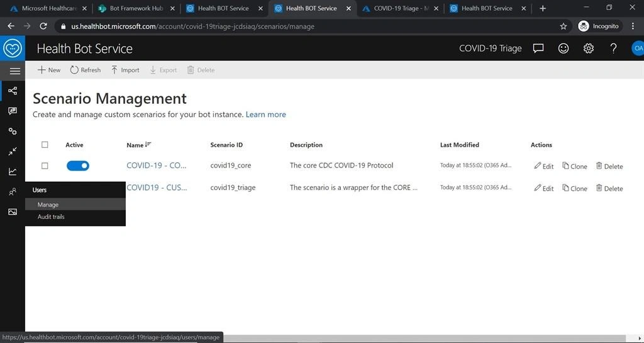644x343 pixels.
Task: Delete the covid19_triage scenario
Action: click(609, 188)
